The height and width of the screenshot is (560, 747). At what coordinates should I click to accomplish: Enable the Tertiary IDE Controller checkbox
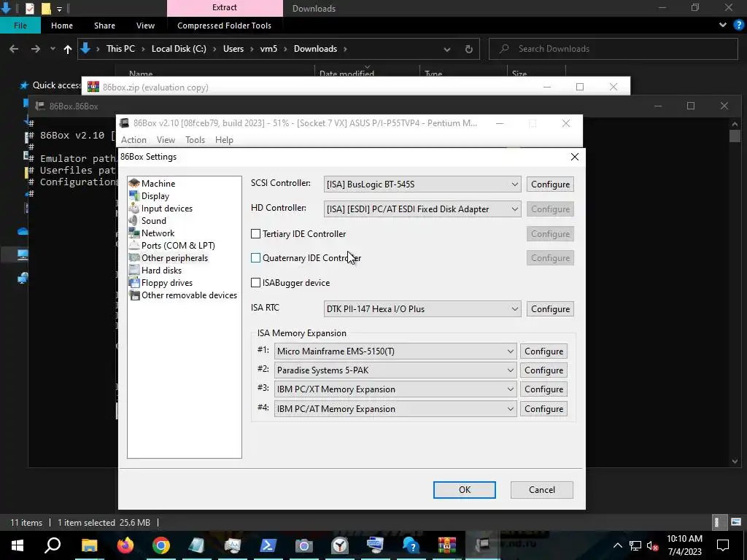[x=256, y=234]
